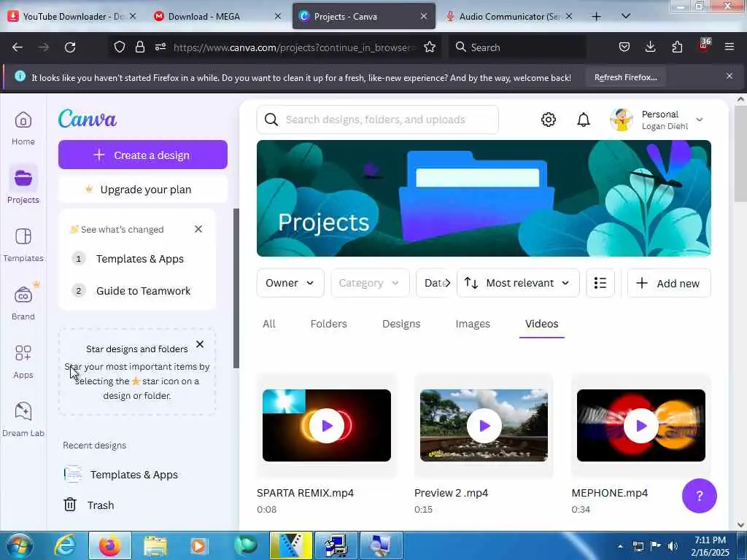The height and width of the screenshot is (560, 747).
Task: Click the Save to Pocket icon
Action: [x=624, y=47]
